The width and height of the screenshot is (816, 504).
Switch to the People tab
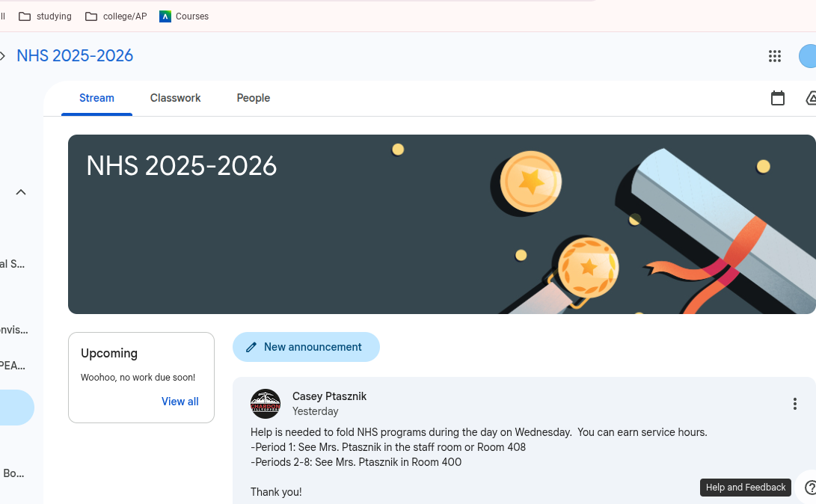[254, 98]
